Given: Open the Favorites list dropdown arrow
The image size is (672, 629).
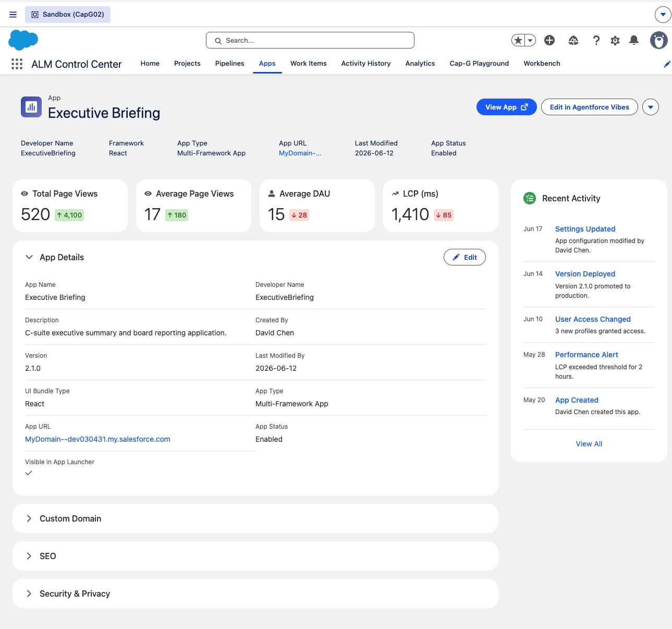Looking at the screenshot, I should point(530,40).
